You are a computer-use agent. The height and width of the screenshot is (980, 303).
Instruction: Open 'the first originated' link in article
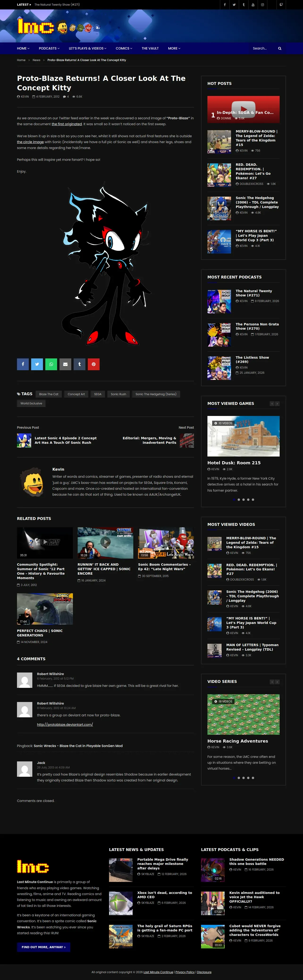[x=67, y=124]
